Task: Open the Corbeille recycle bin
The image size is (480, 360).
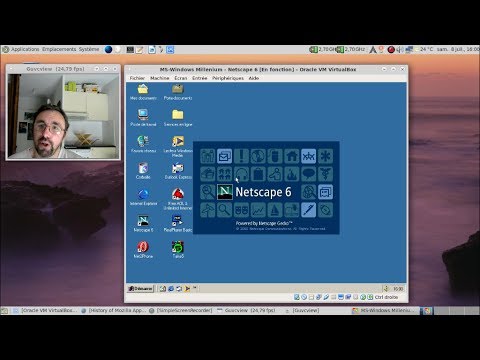Action: (143, 171)
